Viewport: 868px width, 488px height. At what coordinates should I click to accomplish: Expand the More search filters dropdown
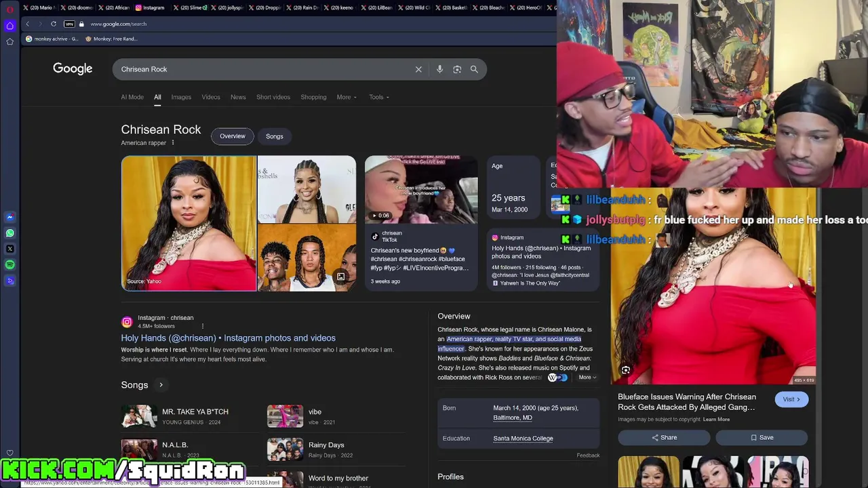(x=347, y=97)
